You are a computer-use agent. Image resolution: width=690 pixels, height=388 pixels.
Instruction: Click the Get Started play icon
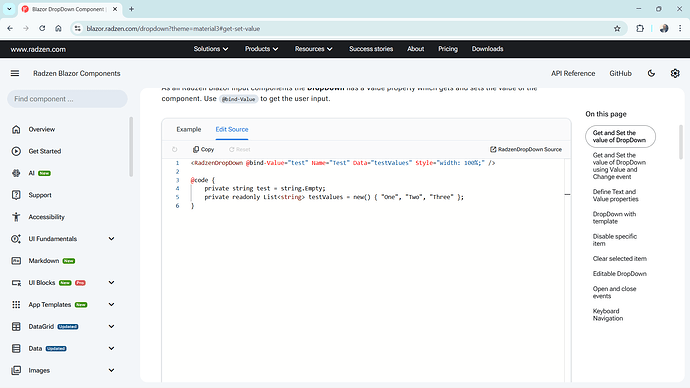[16, 151]
